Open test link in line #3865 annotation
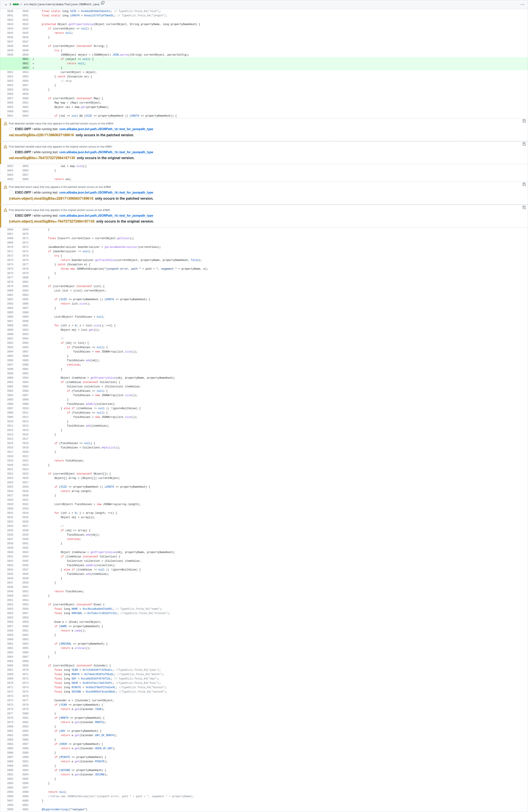The width and height of the screenshot is (528, 812). [x=106, y=216]
